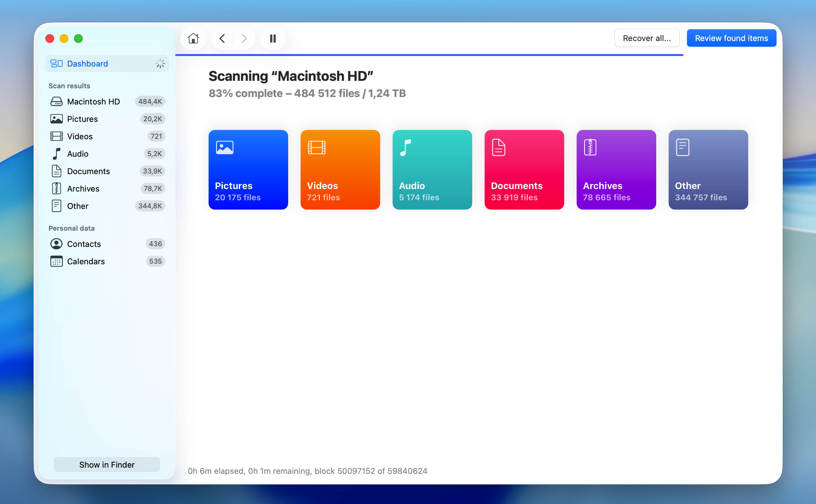
Task: Select Dashboard in the sidebar
Action: [x=107, y=63]
